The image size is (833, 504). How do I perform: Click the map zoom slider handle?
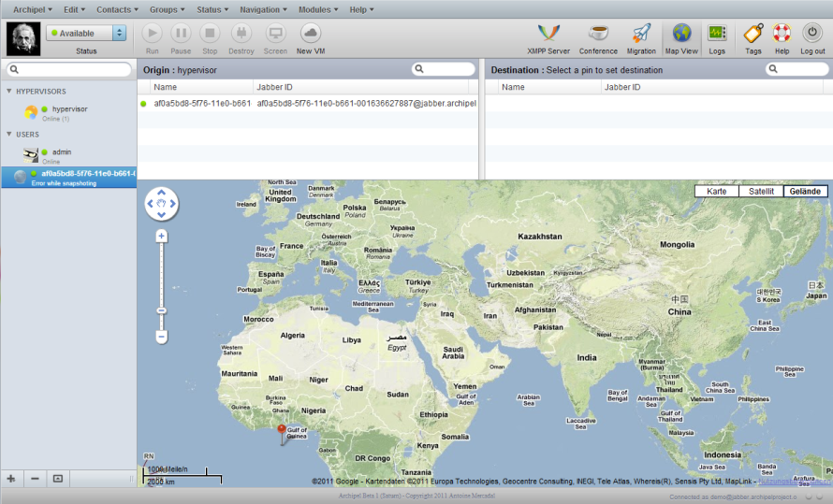tap(162, 310)
